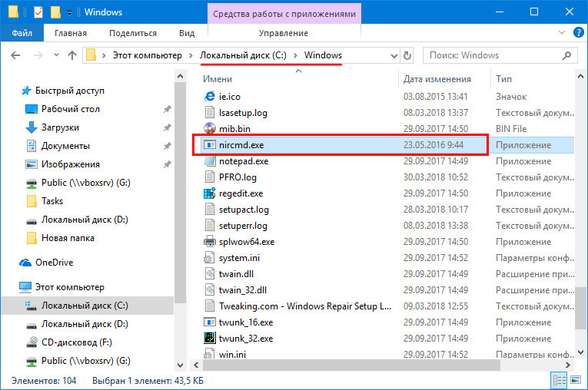Go up one folder level
Screen dimensions: 588x390
coord(72,55)
